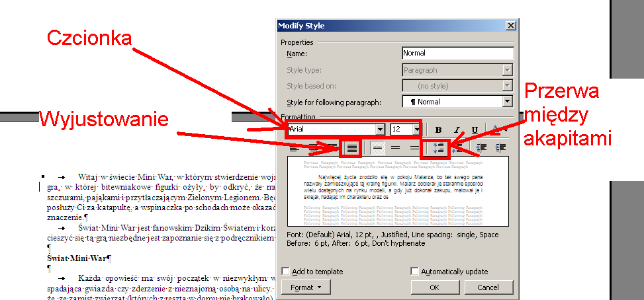Viewport: 644px width, 300px height.
Task: Enable Add to template checkbox
Action: 285,272
